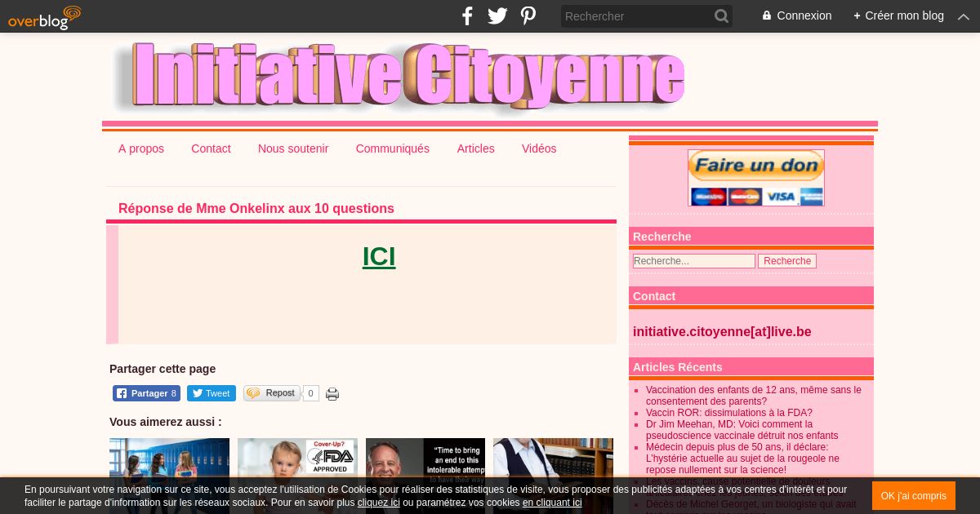The height and width of the screenshot is (514, 980).
Task: Open the Pinterest icon in top bar
Action: coord(528,16)
